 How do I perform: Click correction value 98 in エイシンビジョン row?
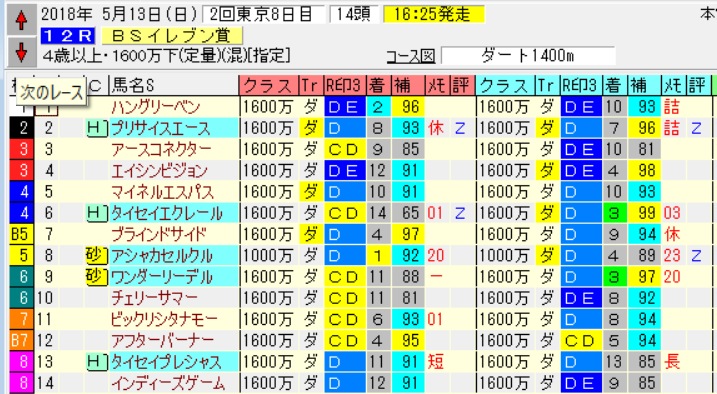(645, 171)
